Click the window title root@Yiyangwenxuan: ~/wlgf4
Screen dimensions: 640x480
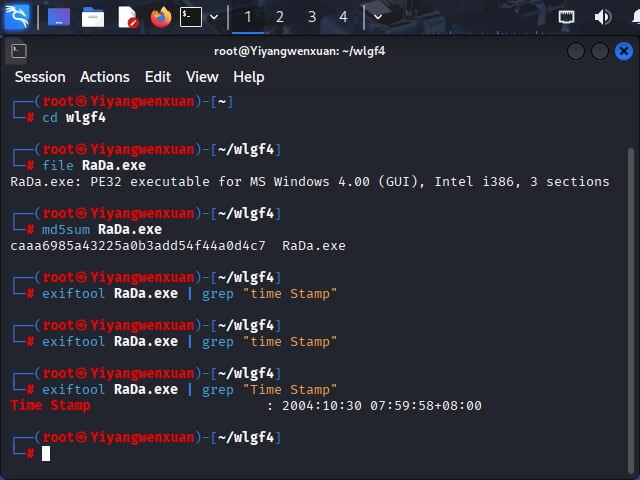300,51
